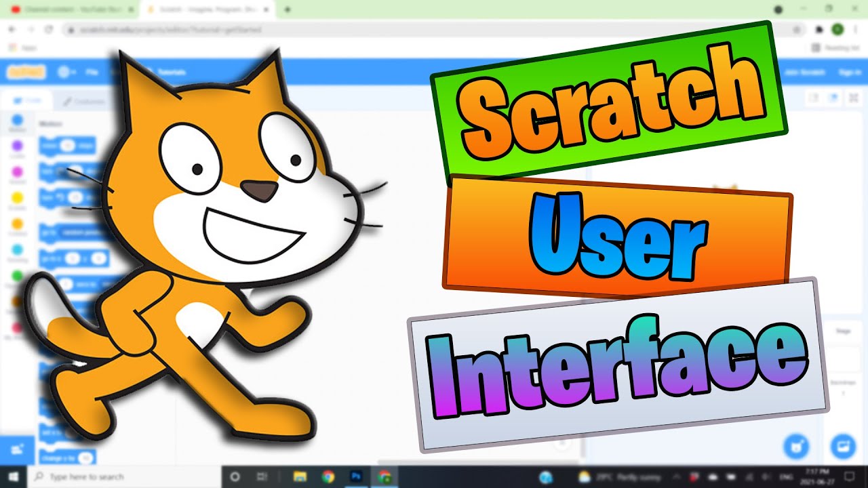Enter full screen stage mode

pyautogui.click(x=853, y=98)
